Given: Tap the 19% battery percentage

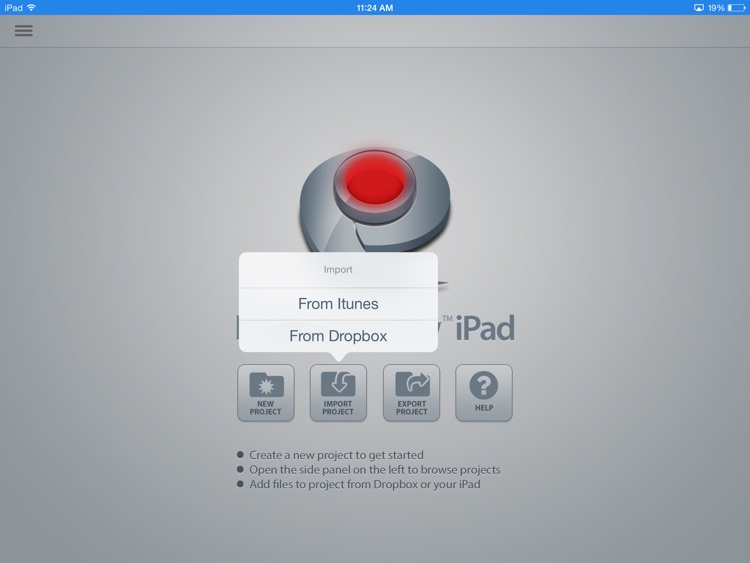Looking at the screenshot, I should pos(716,8).
